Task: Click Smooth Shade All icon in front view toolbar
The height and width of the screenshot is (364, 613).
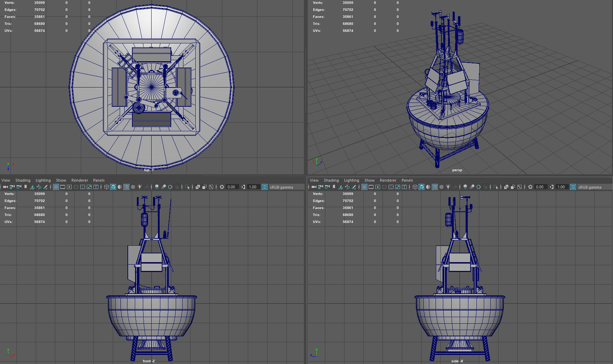Action: (113, 187)
